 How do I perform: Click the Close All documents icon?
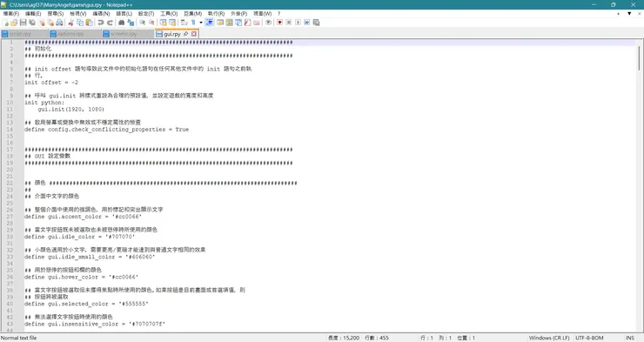(50, 23)
